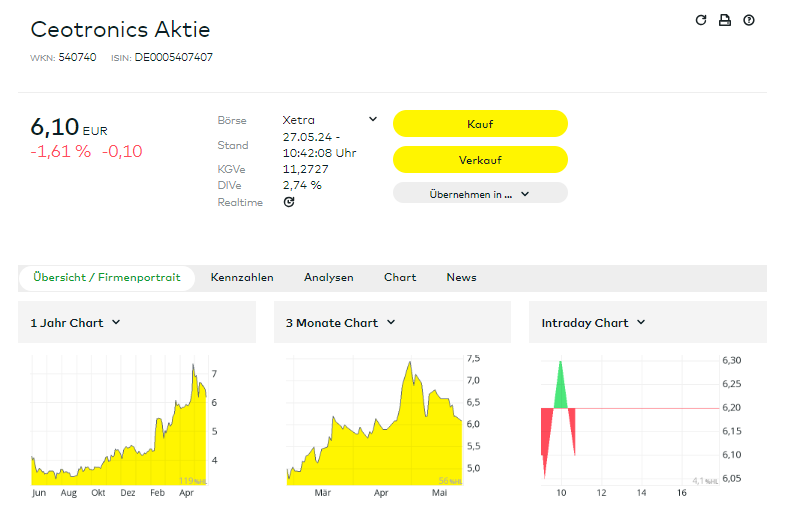Click the price 6,10 EUR
This screenshot has width=796, height=506.
click(69, 127)
